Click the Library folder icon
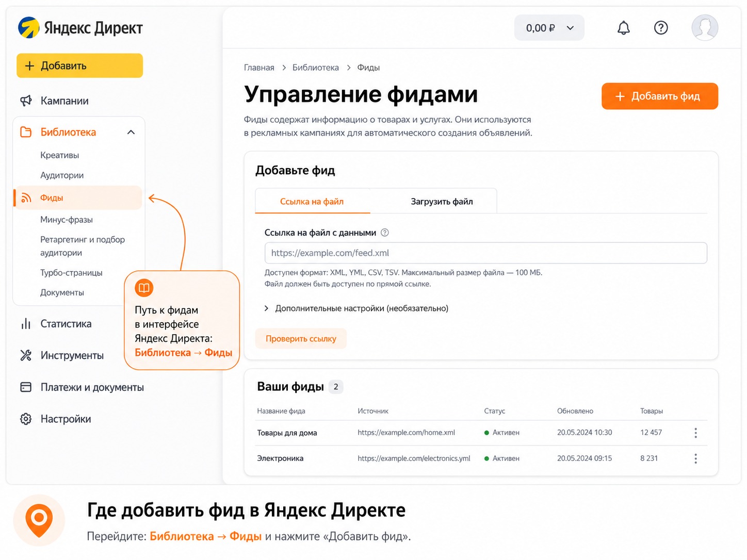Viewport: 747px width, 560px height. tap(26, 132)
